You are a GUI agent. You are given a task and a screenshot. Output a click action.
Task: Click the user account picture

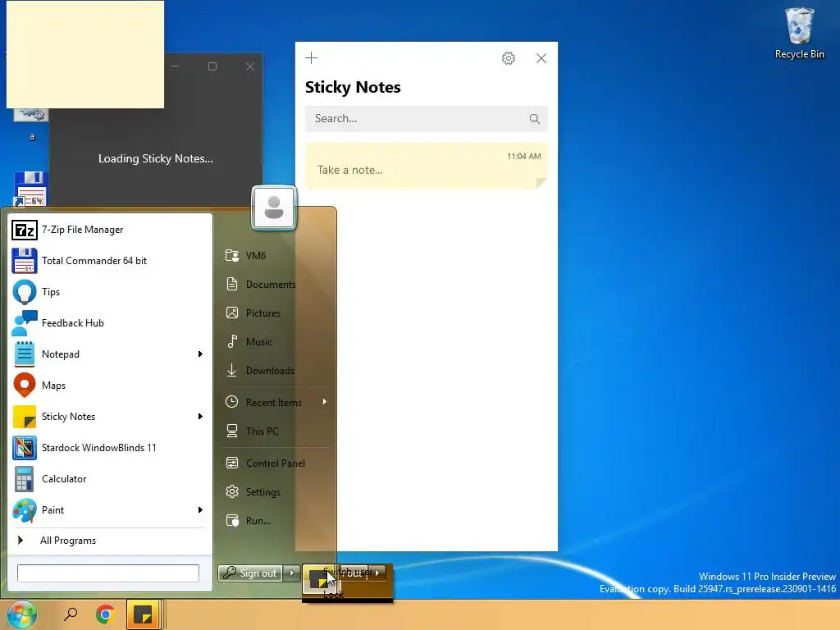coord(274,208)
